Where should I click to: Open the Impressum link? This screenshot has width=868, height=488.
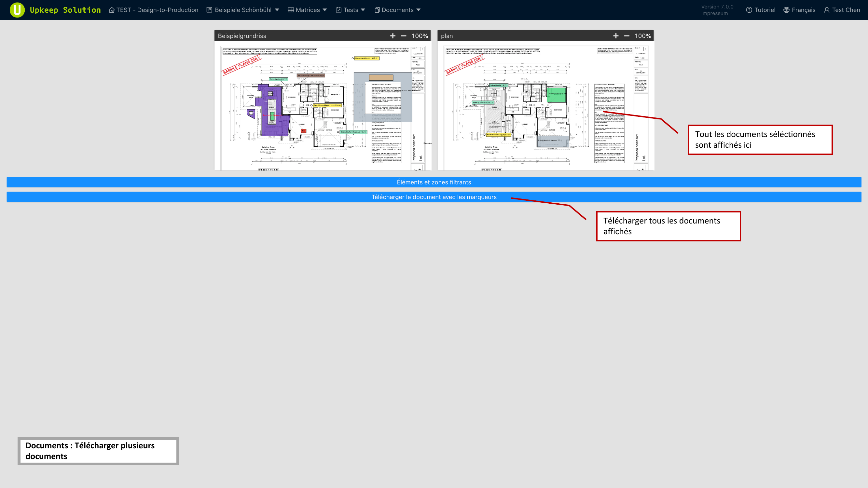pos(714,13)
